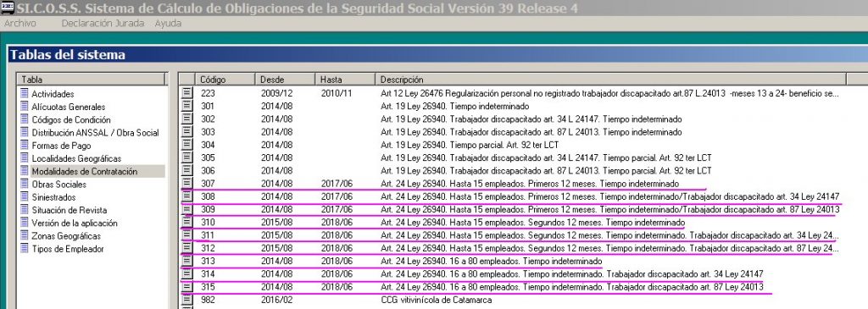
Task: Select the row icon for code 315
Action: [x=187, y=286]
